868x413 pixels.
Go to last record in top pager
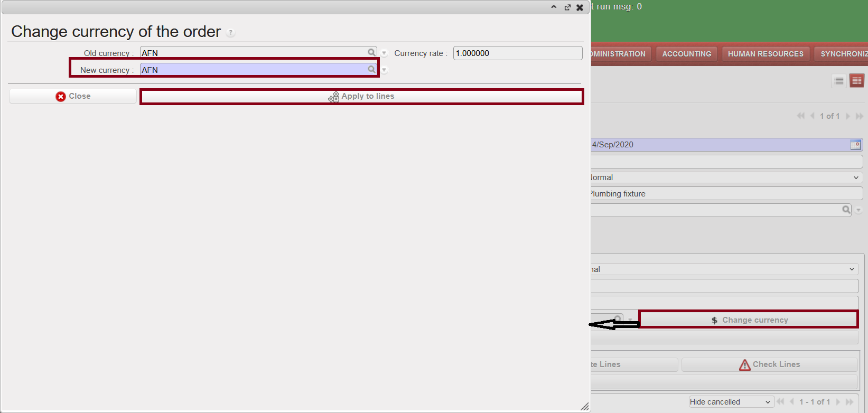click(859, 116)
